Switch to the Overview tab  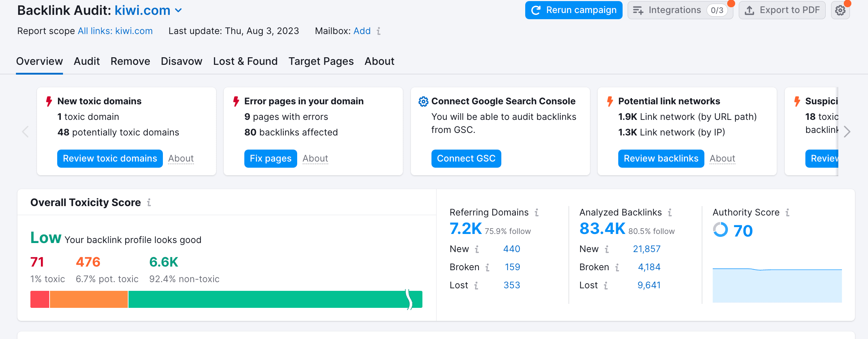39,61
